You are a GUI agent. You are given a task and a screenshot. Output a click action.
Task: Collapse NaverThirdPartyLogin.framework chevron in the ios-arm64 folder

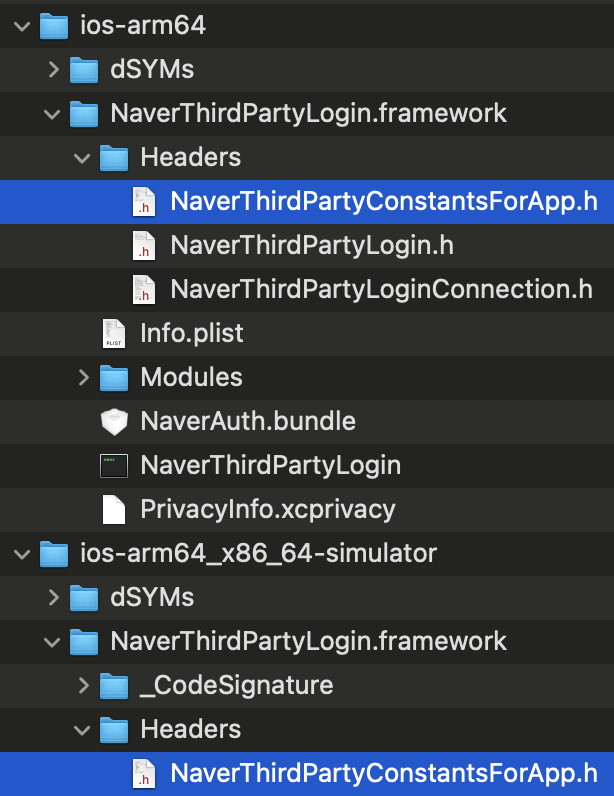(x=52, y=114)
